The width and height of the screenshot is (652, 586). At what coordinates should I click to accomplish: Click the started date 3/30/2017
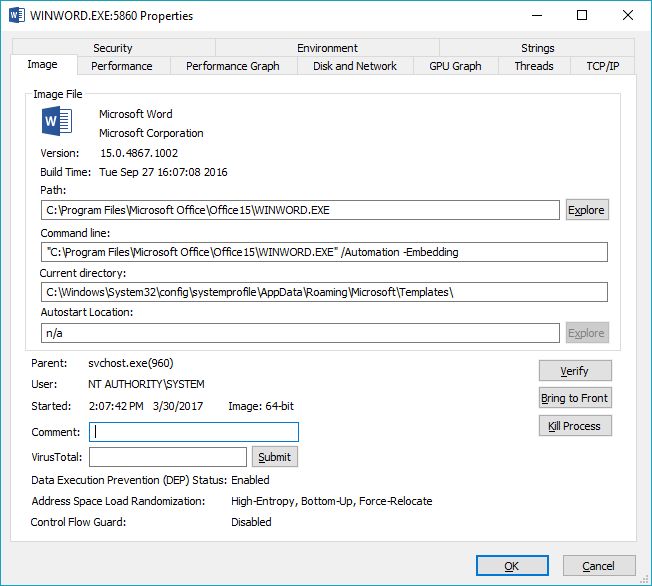point(178,406)
